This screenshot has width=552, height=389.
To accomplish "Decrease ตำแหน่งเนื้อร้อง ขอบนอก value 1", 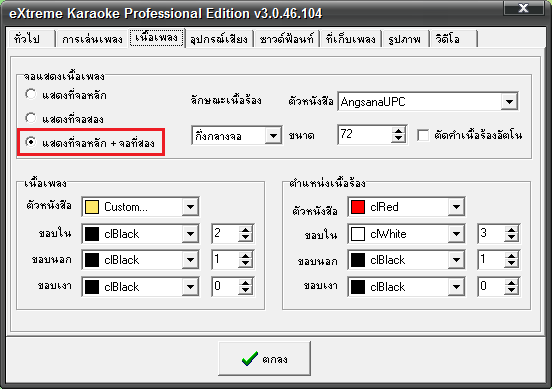I will (x=512, y=264).
